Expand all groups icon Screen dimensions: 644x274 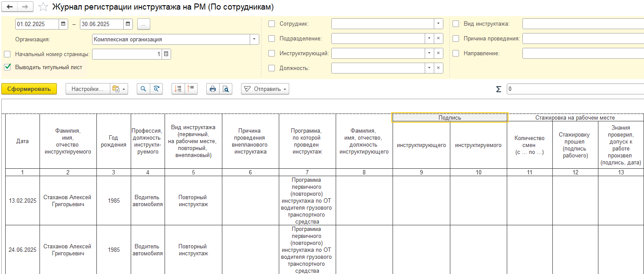click(x=178, y=89)
